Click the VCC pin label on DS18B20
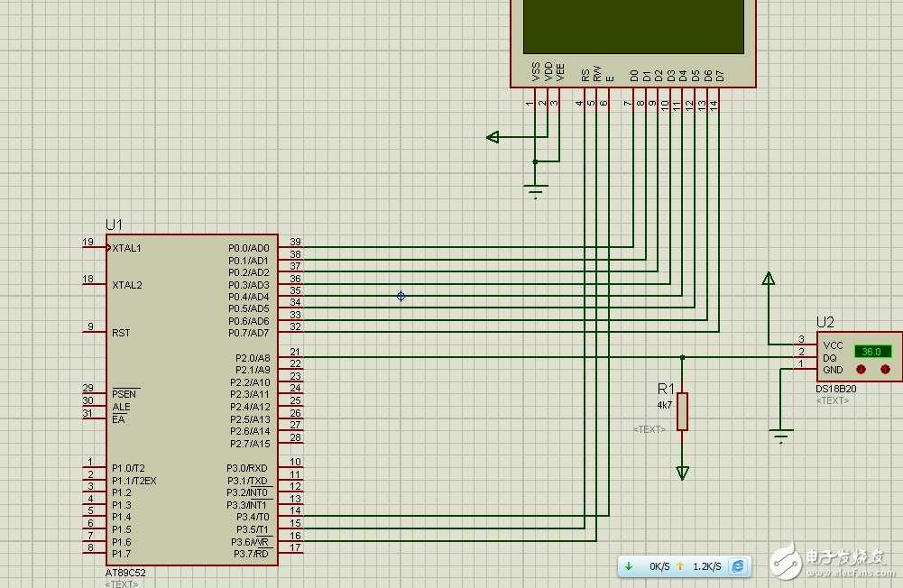This screenshot has height=588, width=903. (833, 345)
